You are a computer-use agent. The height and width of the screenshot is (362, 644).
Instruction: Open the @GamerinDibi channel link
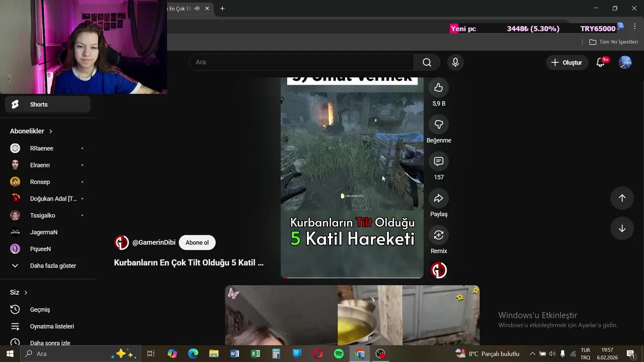point(154,242)
